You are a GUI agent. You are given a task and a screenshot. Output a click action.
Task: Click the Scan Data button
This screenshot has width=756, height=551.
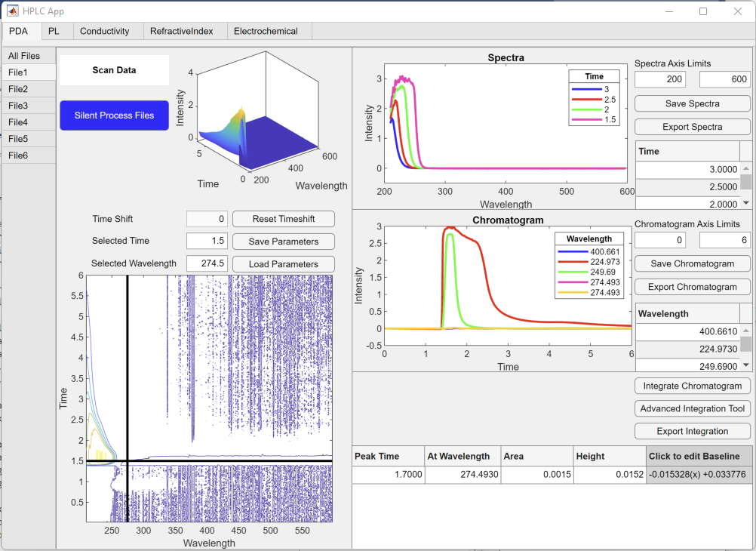coord(115,70)
